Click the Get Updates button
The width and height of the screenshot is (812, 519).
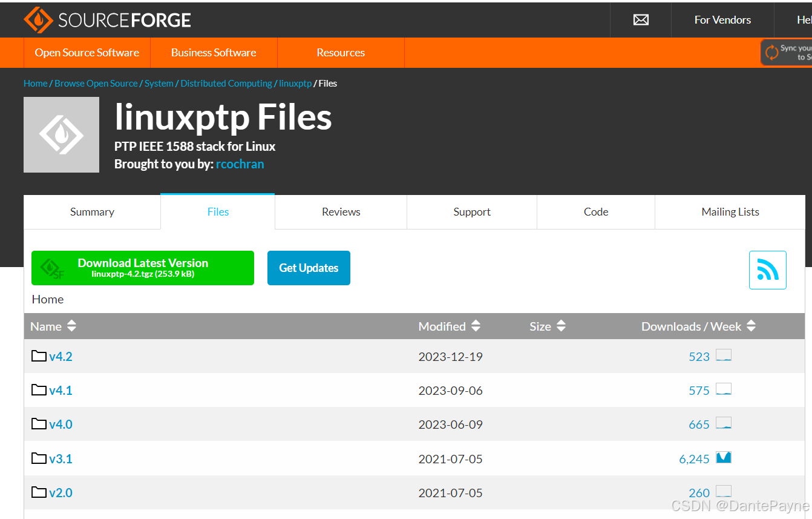pyautogui.click(x=309, y=268)
